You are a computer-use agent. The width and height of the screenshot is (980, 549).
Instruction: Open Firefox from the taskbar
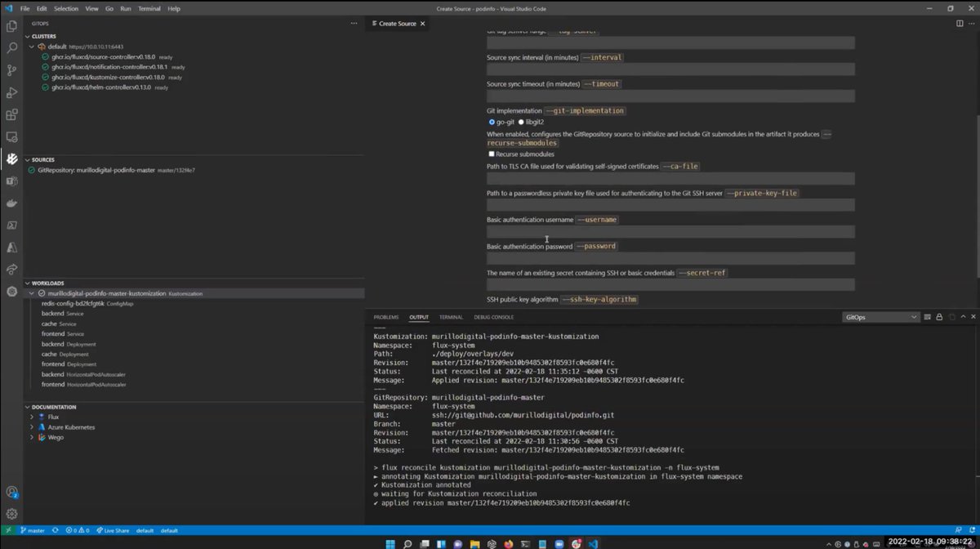[x=508, y=542]
